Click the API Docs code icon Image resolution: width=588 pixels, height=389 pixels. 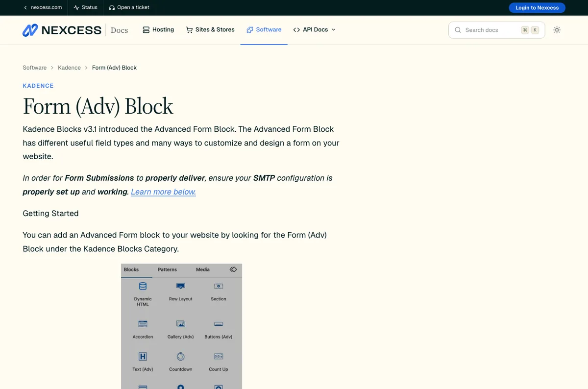296,30
